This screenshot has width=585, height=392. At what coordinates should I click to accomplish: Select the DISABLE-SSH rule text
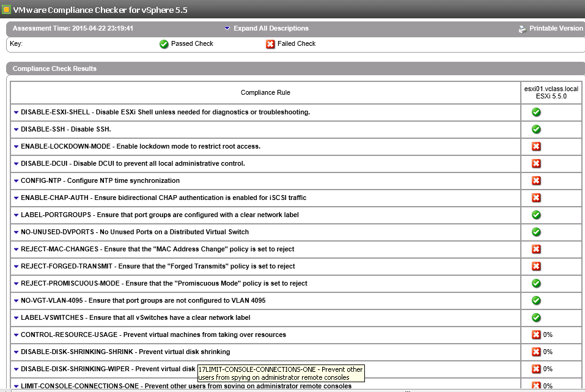pyautogui.click(x=66, y=129)
